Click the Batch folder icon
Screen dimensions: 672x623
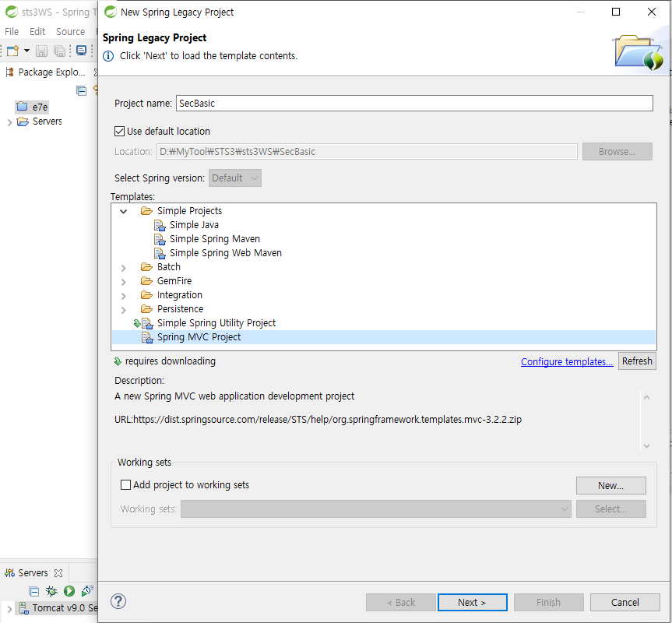point(146,267)
